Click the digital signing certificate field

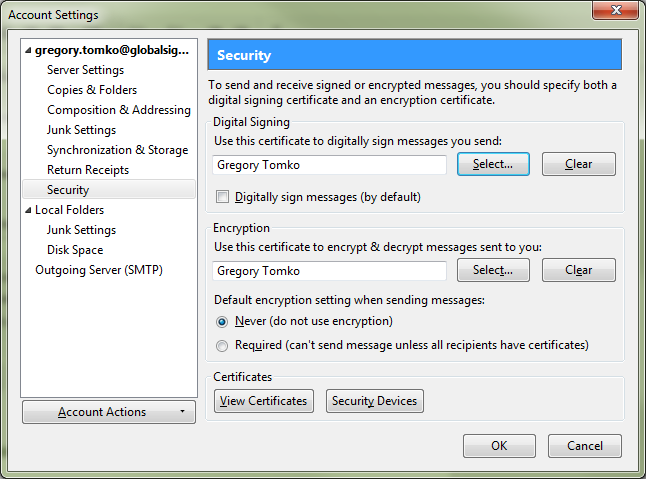click(330, 165)
